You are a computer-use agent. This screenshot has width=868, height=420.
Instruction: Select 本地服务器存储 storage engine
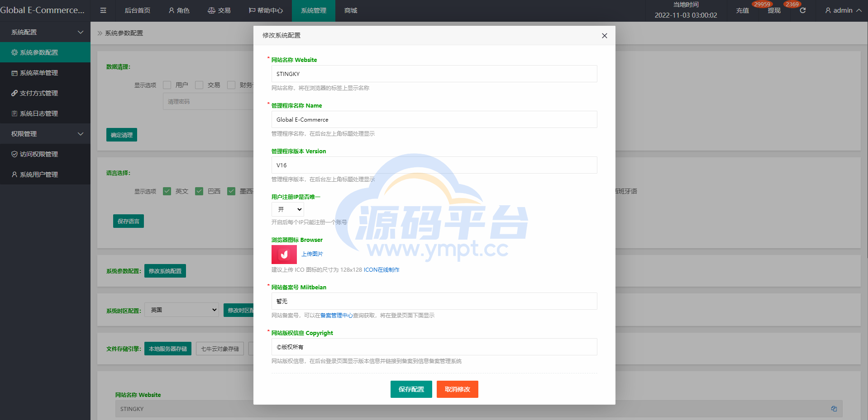[168, 349]
